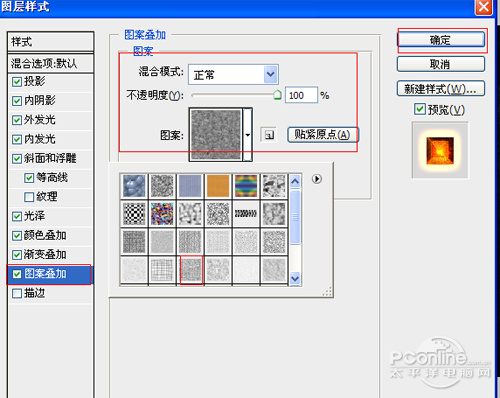Open the 内阴影 settings label
Viewport: 500px width, 398px height.
(40, 101)
